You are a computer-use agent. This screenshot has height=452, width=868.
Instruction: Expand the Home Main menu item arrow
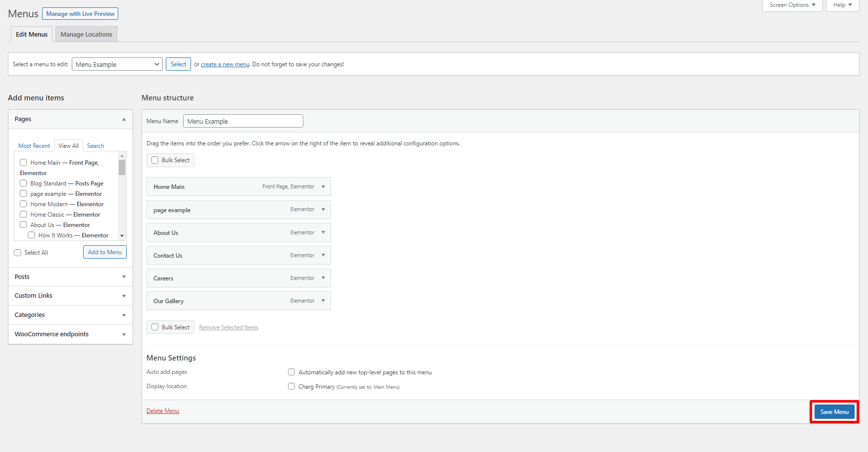tap(323, 187)
